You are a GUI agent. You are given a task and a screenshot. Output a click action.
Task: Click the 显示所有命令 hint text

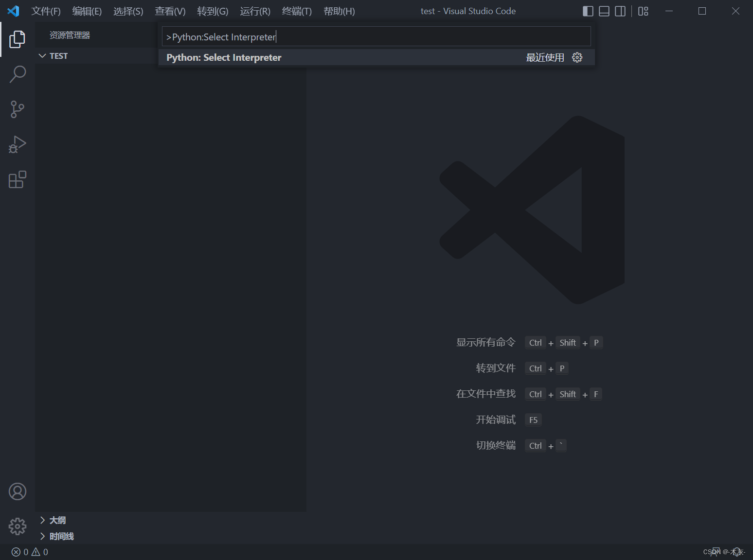(485, 342)
